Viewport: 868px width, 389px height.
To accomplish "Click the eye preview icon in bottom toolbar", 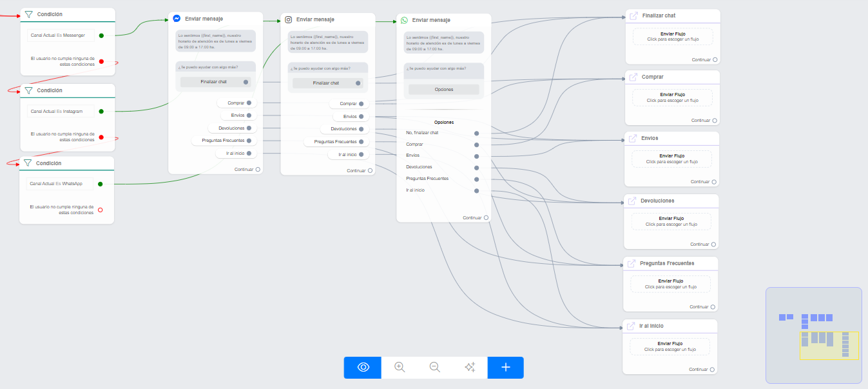I will (x=363, y=367).
